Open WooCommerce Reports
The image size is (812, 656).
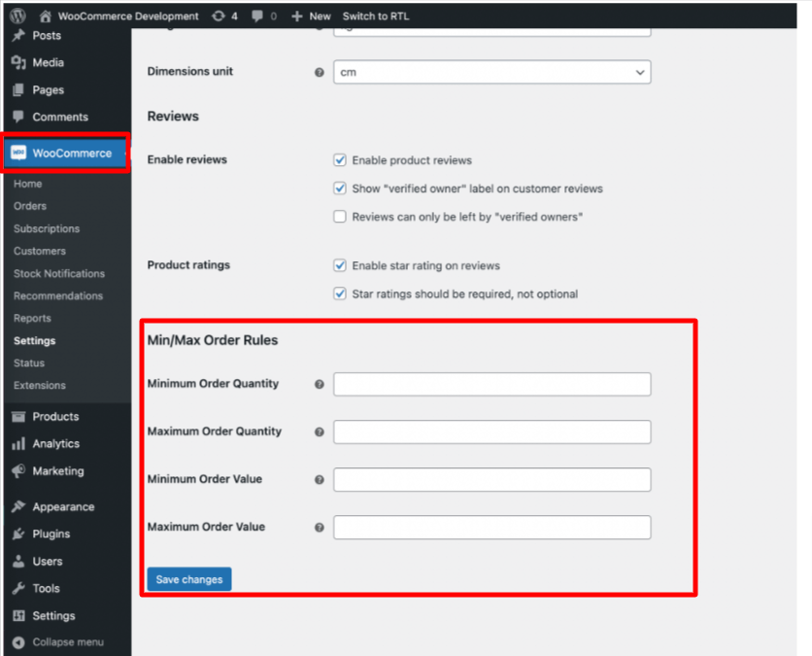click(32, 318)
